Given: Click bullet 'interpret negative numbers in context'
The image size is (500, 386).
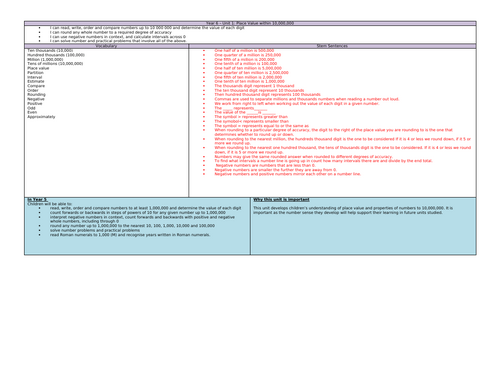Looking at the screenshot, I should [142, 219].
